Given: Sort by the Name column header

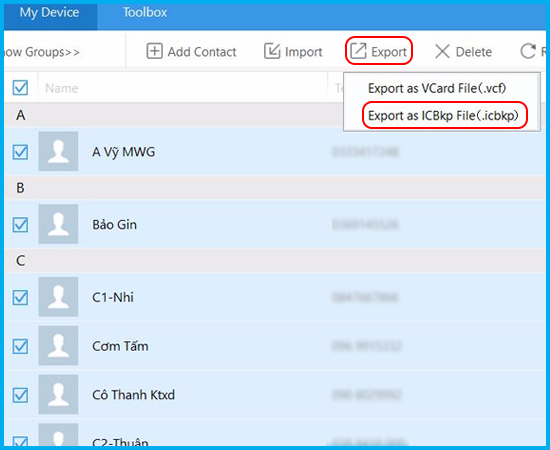Looking at the screenshot, I should coord(62,88).
